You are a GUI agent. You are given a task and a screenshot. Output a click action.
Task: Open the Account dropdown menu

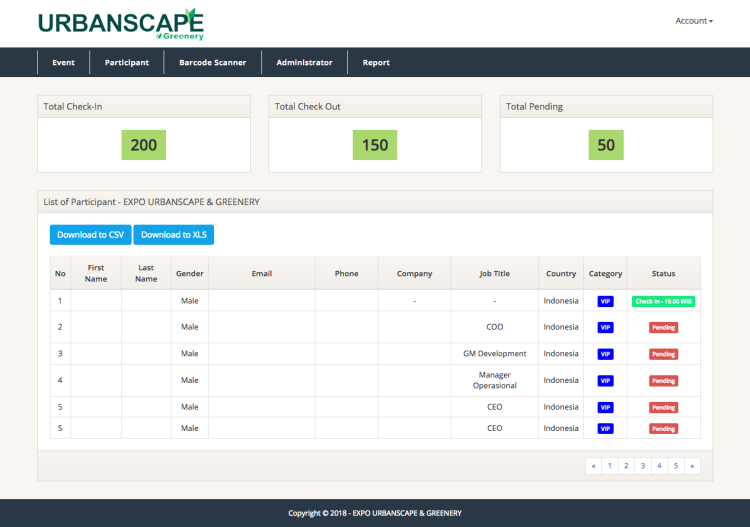tap(693, 21)
